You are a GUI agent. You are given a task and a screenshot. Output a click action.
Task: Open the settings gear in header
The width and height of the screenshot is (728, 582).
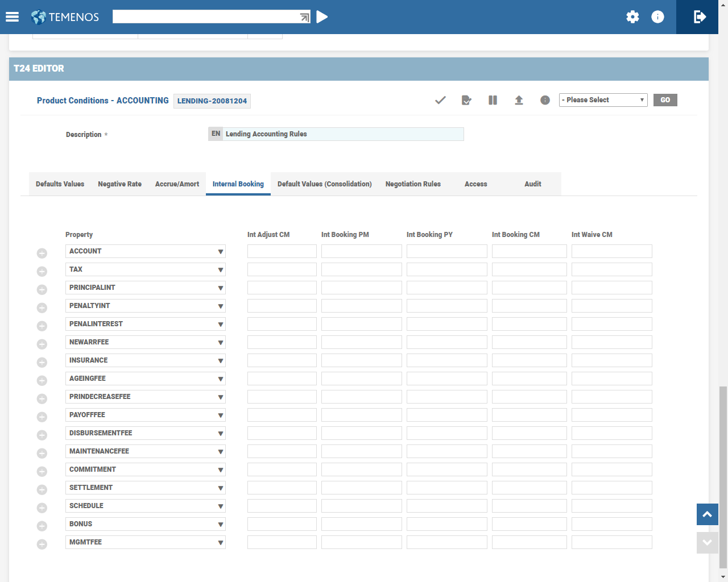tap(632, 17)
